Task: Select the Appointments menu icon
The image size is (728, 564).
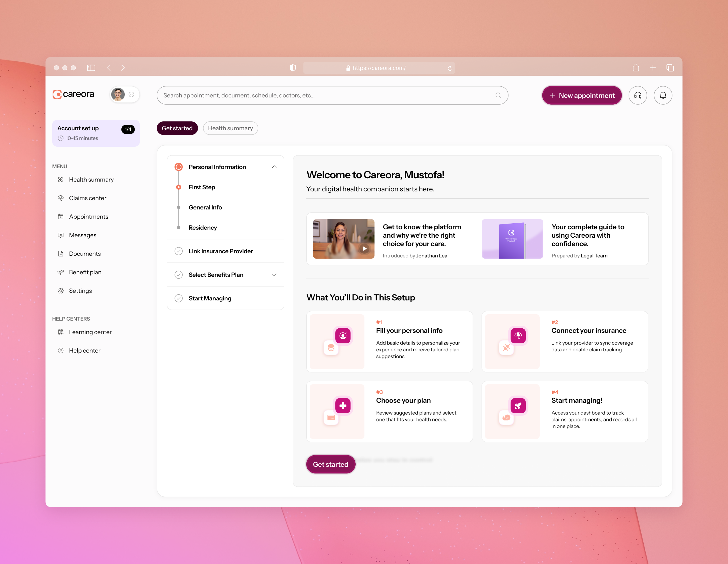Action: [x=61, y=216]
